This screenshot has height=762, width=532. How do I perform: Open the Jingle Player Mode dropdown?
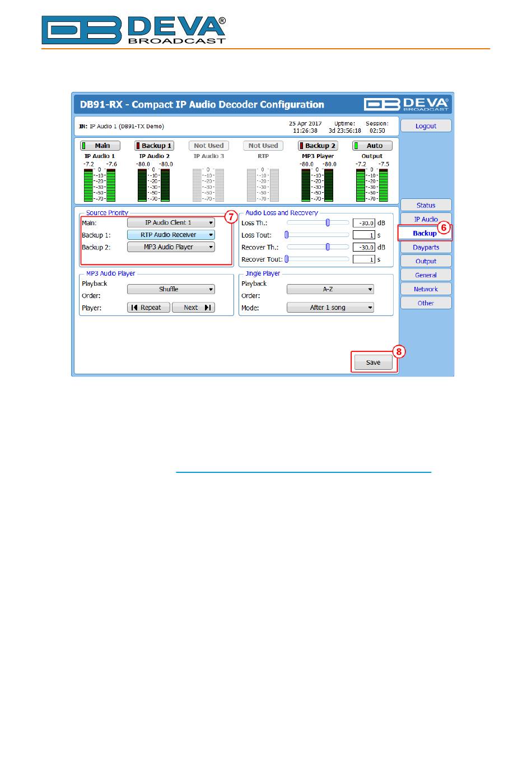(x=330, y=308)
